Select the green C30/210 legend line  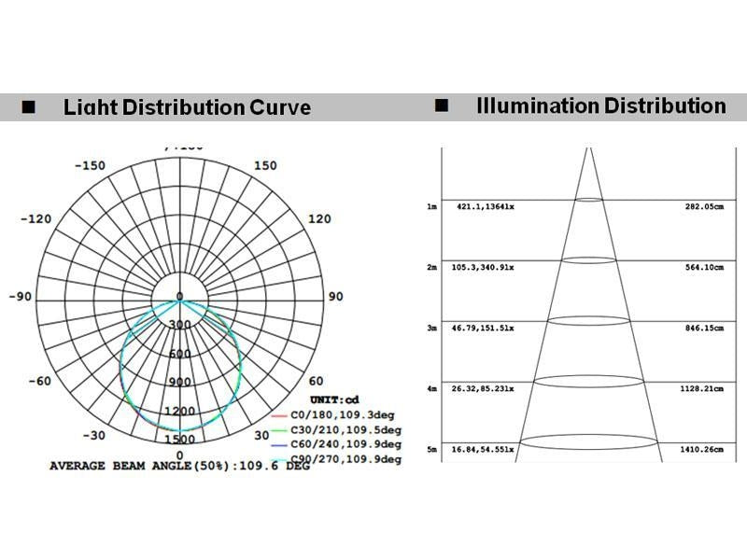pyautogui.click(x=279, y=430)
